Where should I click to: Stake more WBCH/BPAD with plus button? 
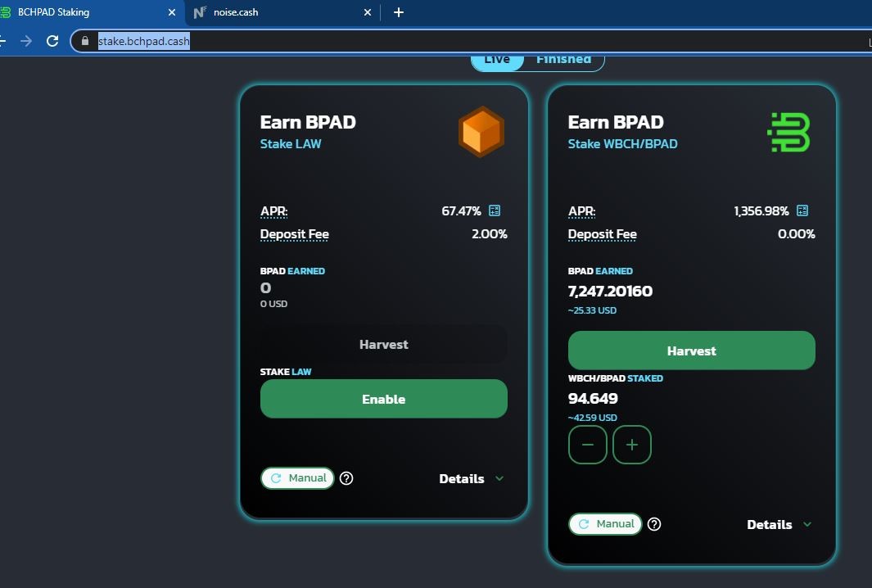632,445
